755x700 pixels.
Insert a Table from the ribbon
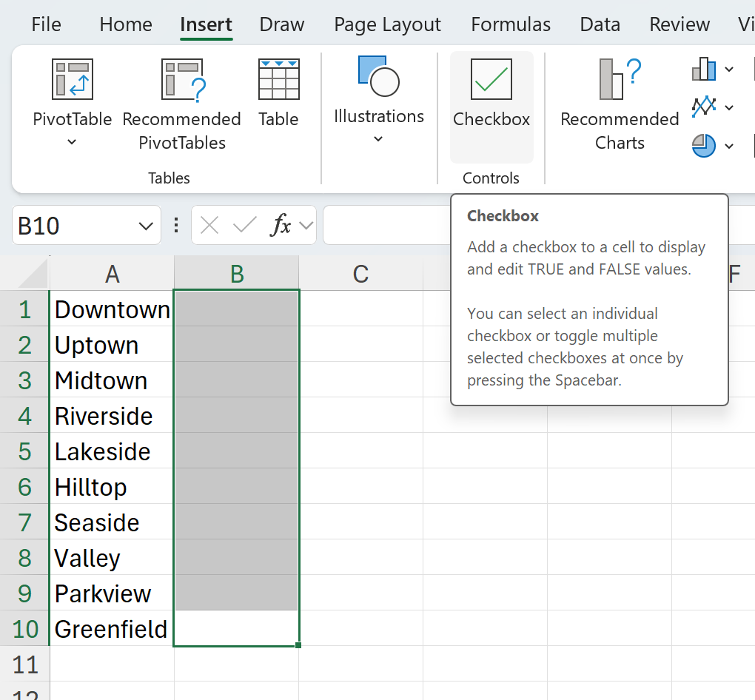pos(278,80)
